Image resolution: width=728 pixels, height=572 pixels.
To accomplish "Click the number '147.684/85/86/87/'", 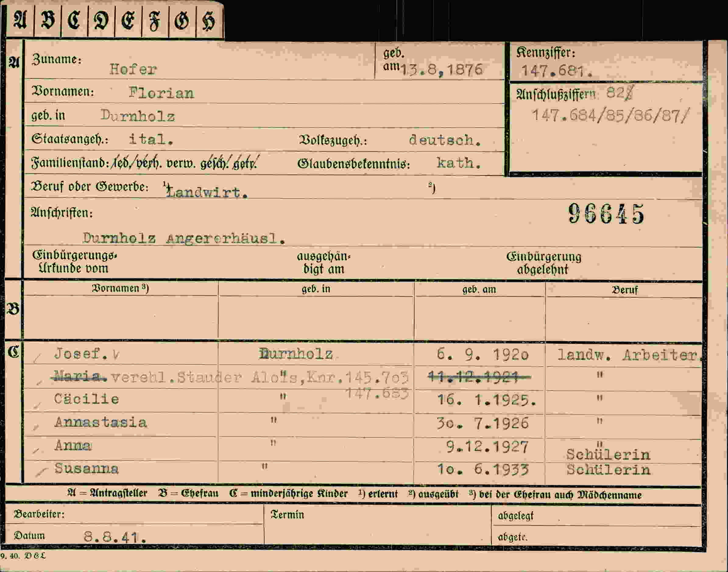I will pos(611,116).
